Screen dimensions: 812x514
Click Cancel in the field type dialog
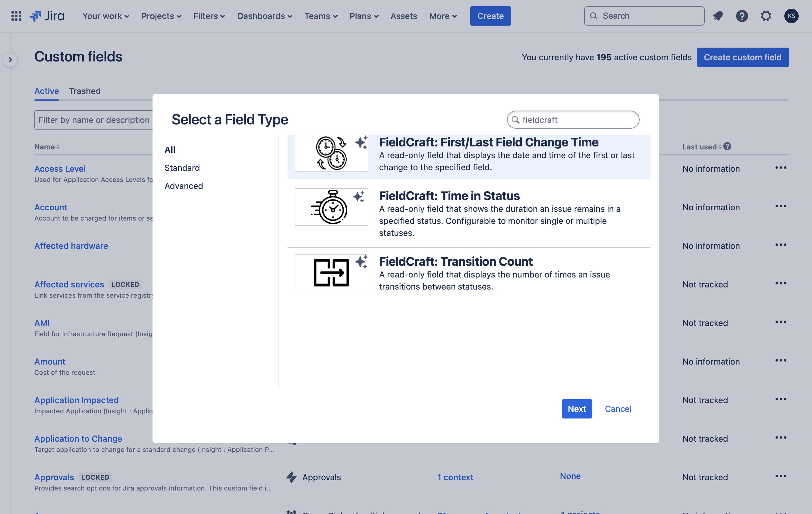tap(618, 409)
